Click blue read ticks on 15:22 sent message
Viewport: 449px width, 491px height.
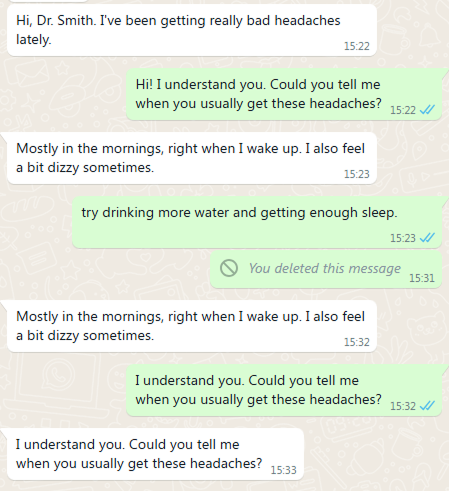pyautogui.click(x=427, y=110)
